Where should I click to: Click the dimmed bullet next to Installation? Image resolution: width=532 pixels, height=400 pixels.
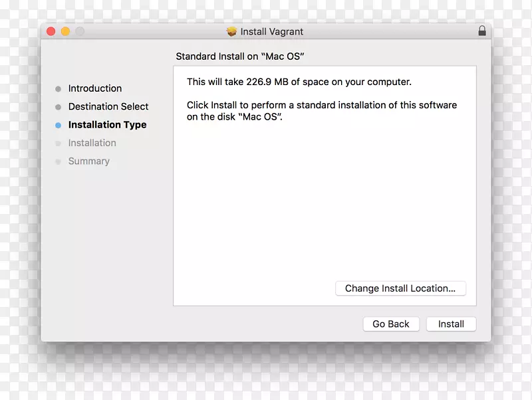tap(60, 142)
